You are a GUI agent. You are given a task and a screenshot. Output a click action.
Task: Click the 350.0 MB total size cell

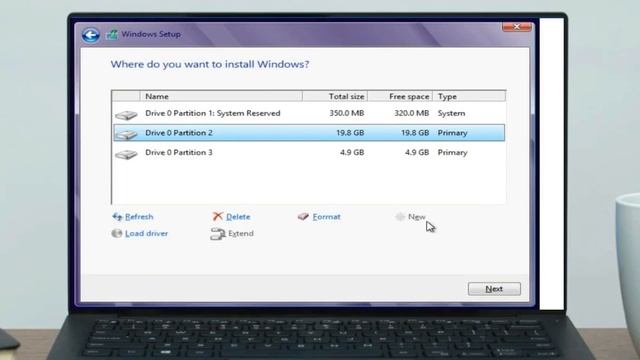[347, 113]
